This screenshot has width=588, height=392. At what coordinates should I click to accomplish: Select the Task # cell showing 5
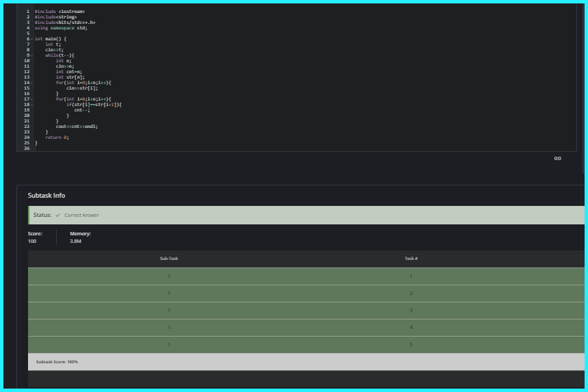tap(411, 345)
